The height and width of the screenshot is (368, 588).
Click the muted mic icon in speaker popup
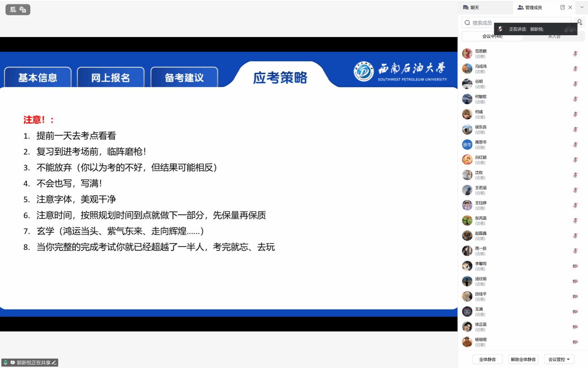click(x=500, y=29)
